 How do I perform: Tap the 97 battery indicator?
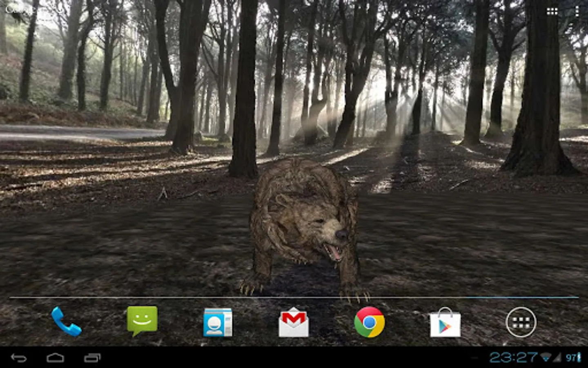tap(573, 358)
